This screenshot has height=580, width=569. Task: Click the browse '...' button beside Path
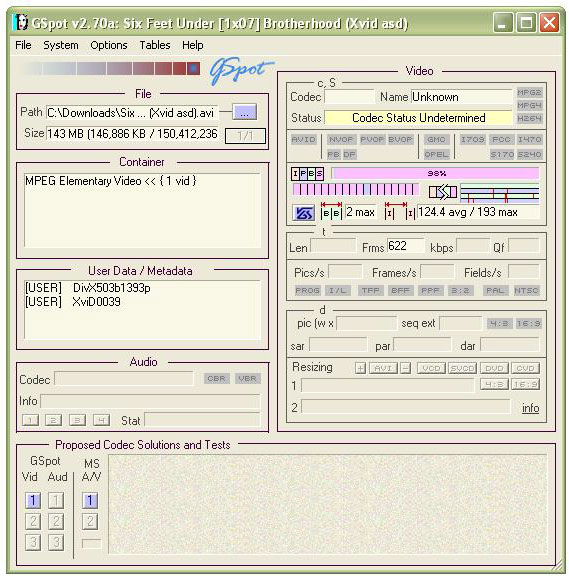[x=245, y=112]
